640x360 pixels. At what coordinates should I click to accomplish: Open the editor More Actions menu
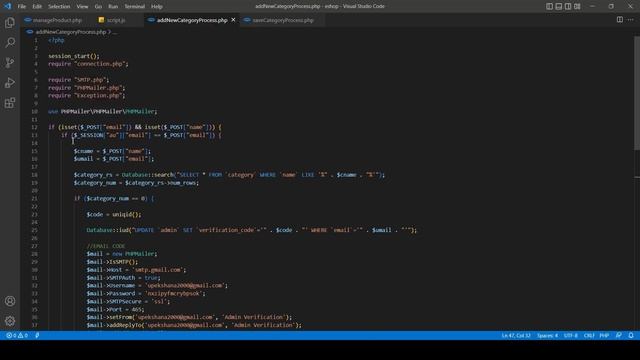tap(631, 20)
